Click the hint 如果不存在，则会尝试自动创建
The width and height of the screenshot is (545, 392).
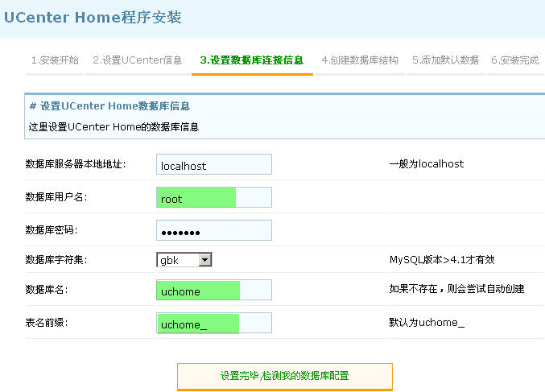pyautogui.click(x=456, y=289)
